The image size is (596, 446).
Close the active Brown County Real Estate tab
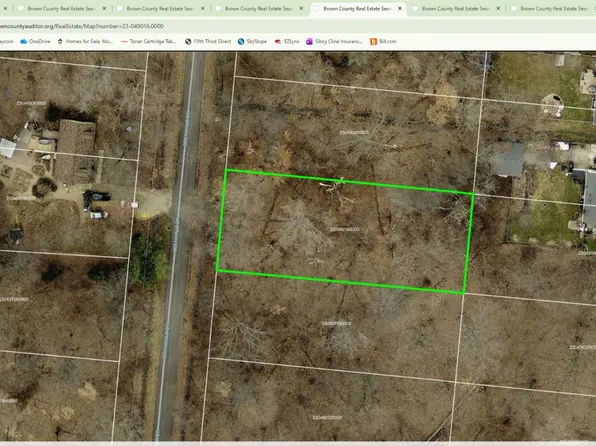[399, 8]
